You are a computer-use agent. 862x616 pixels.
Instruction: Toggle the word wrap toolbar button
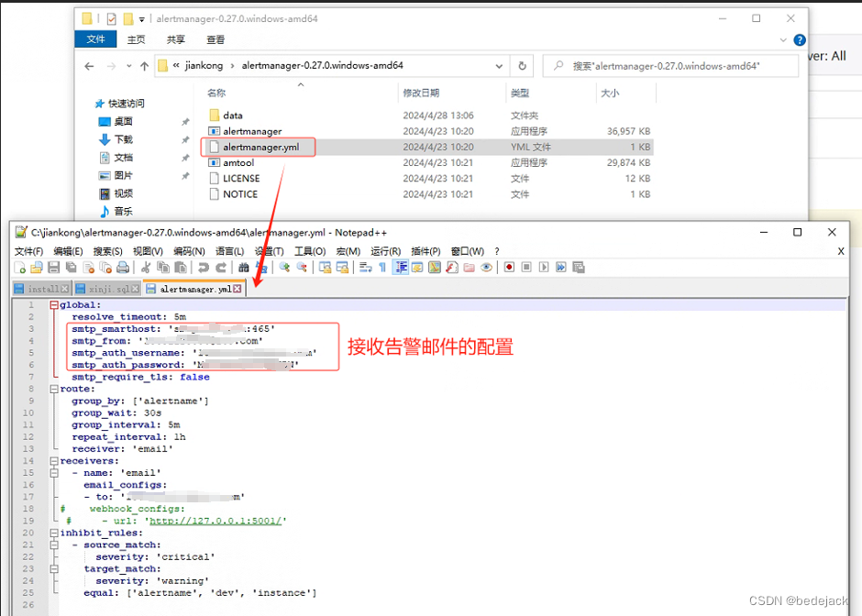pos(365,268)
